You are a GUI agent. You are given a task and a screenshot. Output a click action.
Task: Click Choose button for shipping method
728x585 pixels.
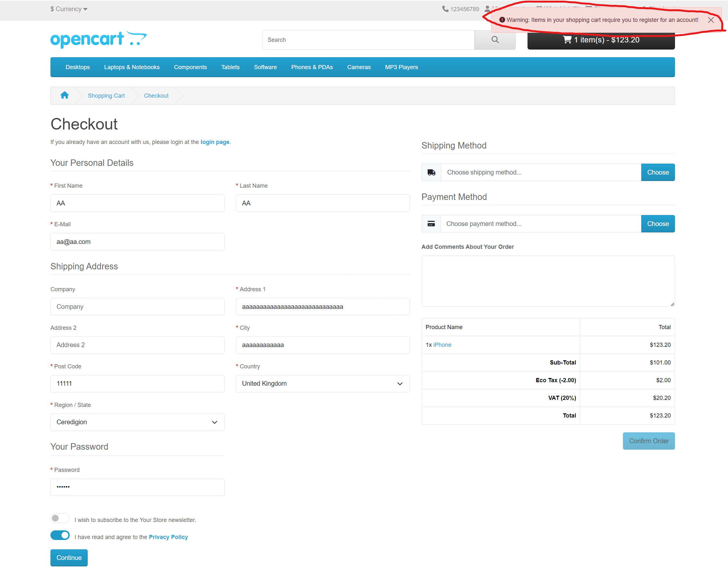tap(658, 173)
